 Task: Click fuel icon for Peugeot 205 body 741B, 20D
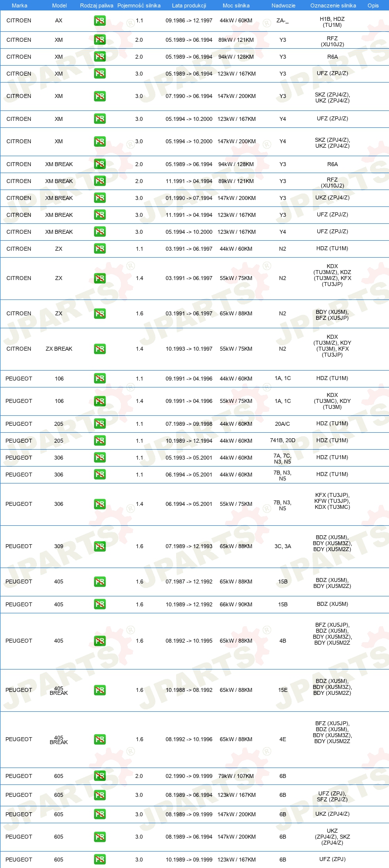point(99,441)
